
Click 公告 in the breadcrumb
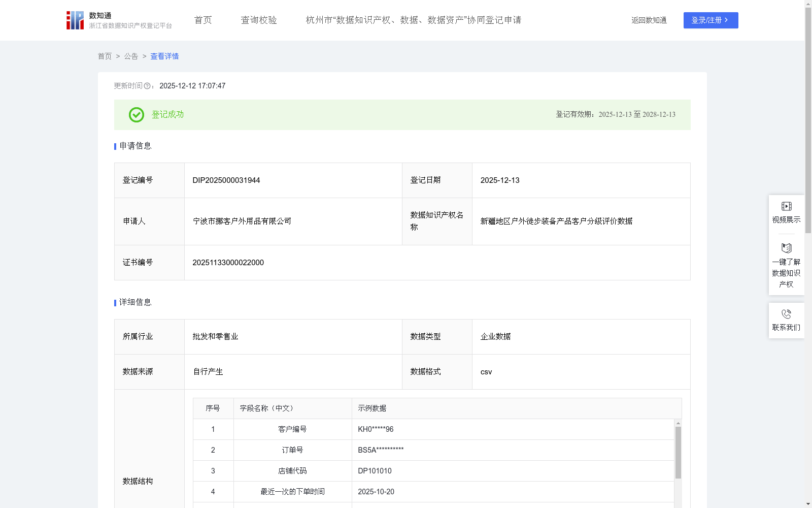pyautogui.click(x=131, y=56)
